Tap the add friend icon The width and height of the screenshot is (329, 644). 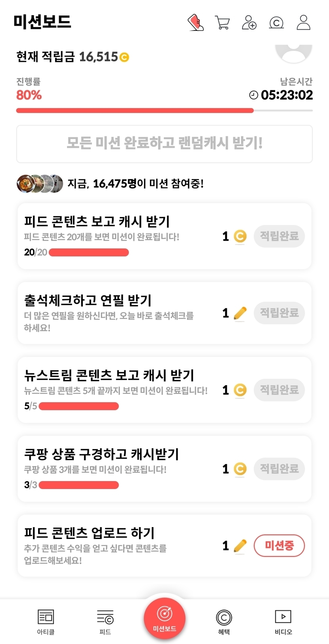click(x=249, y=23)
